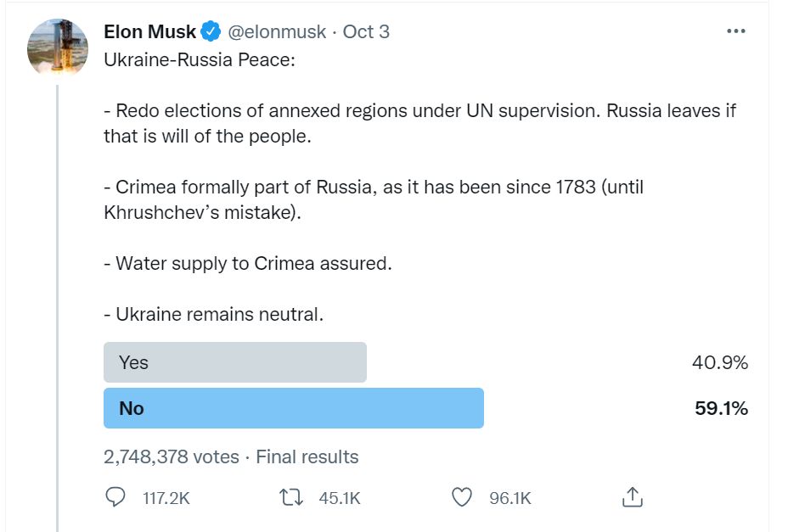This screenshot has height=532, width=805.
Task: Open the @elonmusk handle link
Action: [x=277, y=31]
